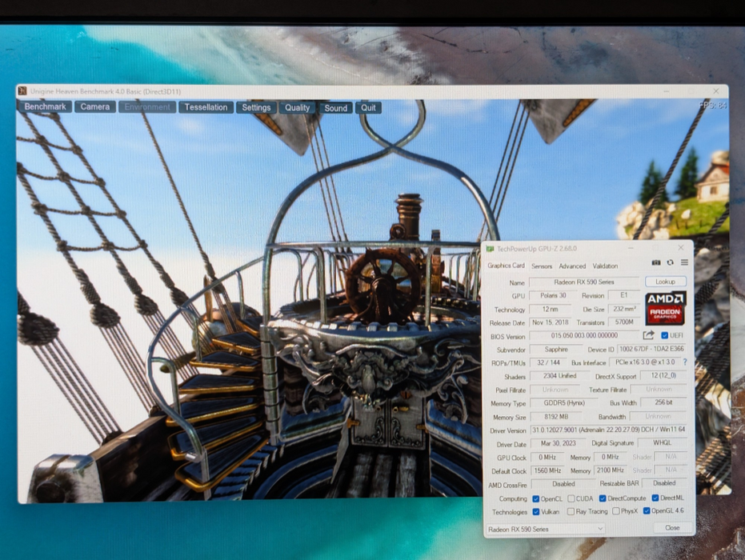Expand the Tessellation options menu
745x560 pixels.
pos(206,107)
